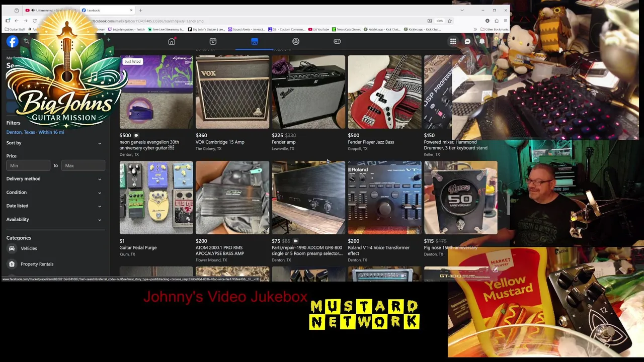Change location Denton, Texas within 16 mi
This screenshot has height=362, width=644.
point(35,132)
